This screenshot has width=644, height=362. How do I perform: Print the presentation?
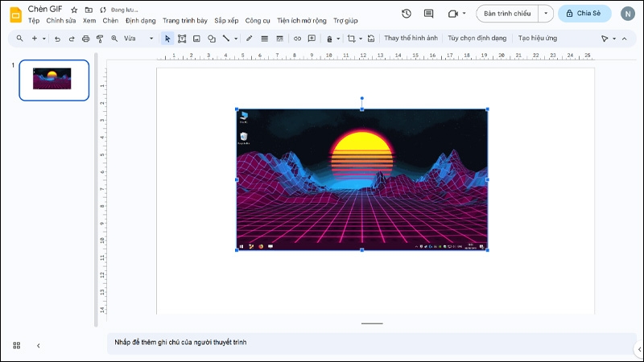point(85,39)
